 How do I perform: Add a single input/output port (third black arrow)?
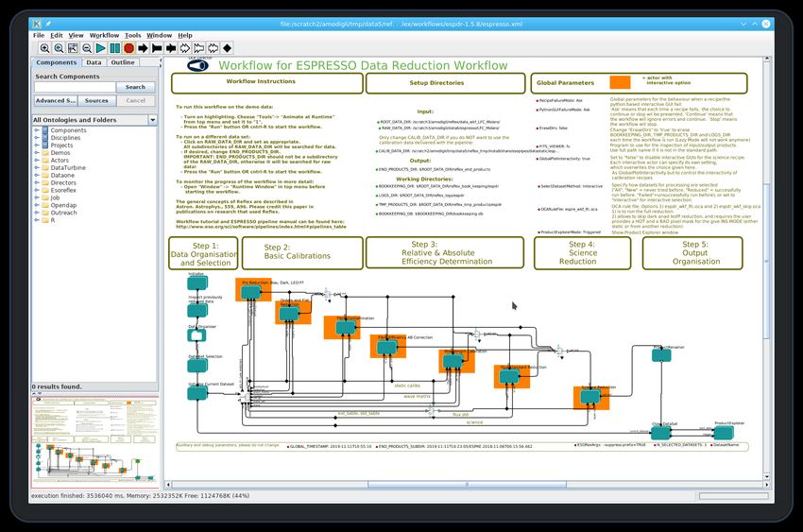(171, 48)
